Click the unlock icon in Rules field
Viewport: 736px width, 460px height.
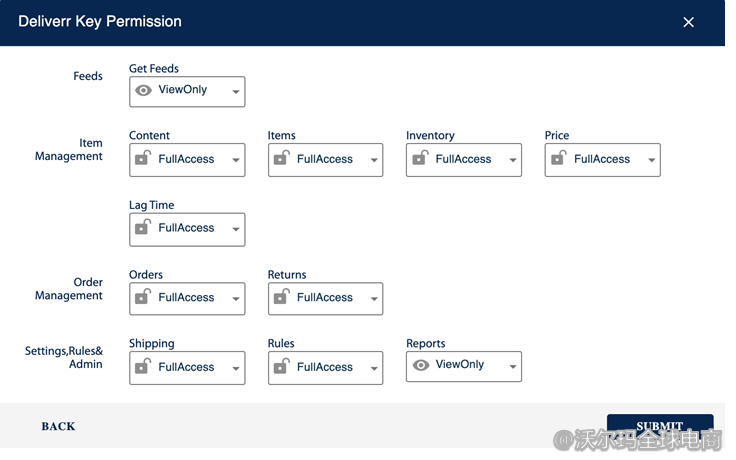[282, 367]
